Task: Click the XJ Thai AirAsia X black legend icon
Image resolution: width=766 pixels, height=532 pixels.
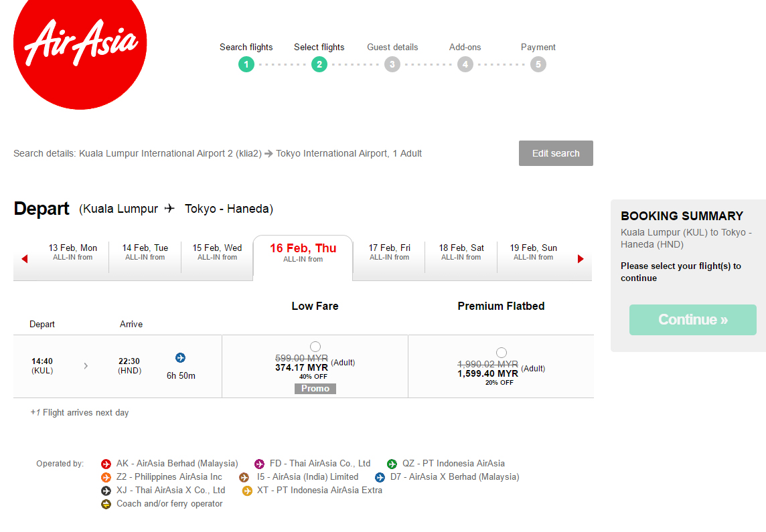Action: pos(106,491)
